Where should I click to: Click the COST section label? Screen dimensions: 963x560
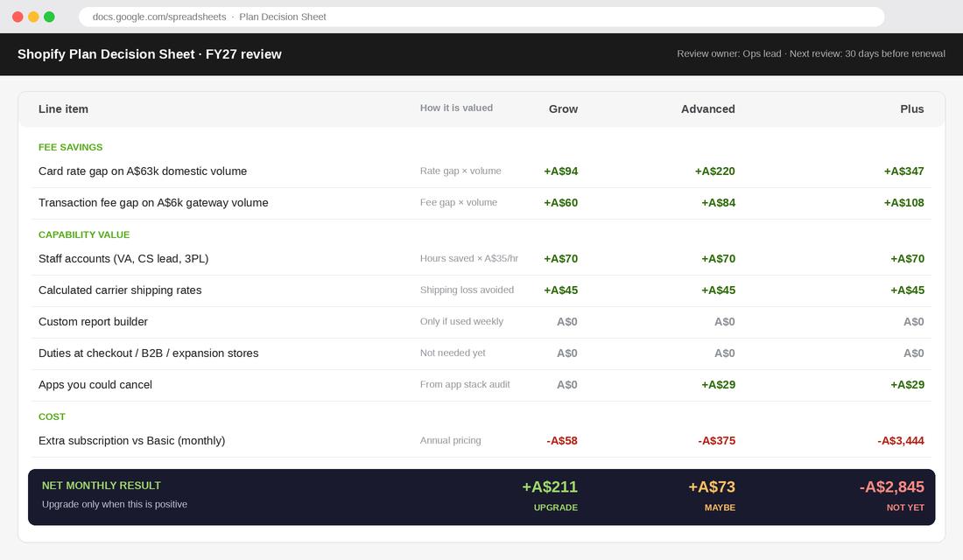click(x=52, y=416)
